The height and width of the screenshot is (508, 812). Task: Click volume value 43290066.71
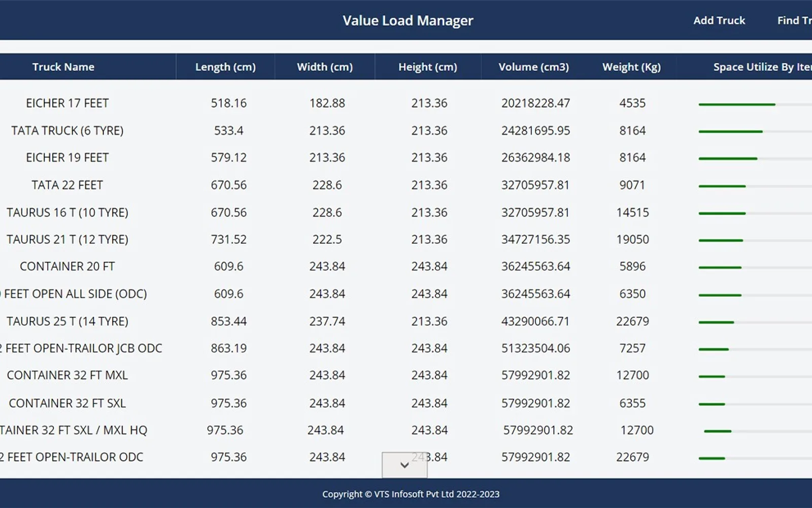click(x=536, y=321)
